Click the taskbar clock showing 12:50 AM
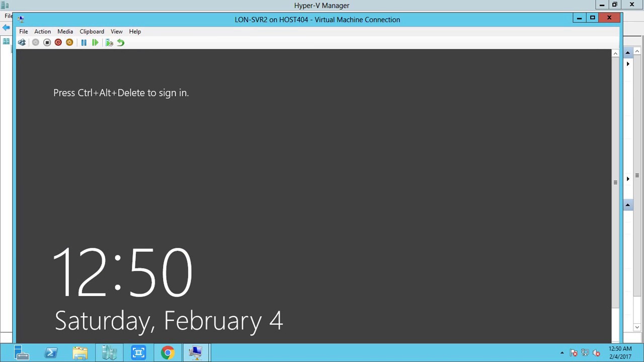 point(620,352)
